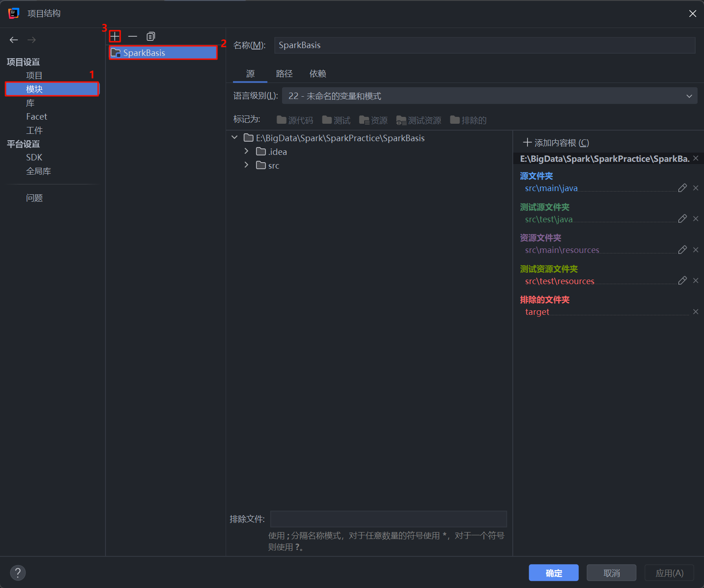Edit src\test\java folder pencil icon
Image resolution: width=704 pixels, height=588 pixels.
(682, 219)
